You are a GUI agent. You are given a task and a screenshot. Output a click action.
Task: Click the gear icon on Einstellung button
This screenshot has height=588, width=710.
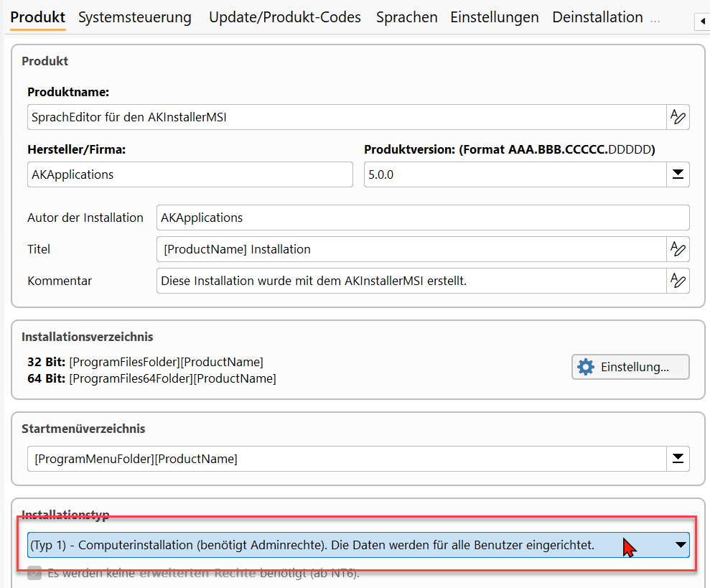(x=586, y=367)
